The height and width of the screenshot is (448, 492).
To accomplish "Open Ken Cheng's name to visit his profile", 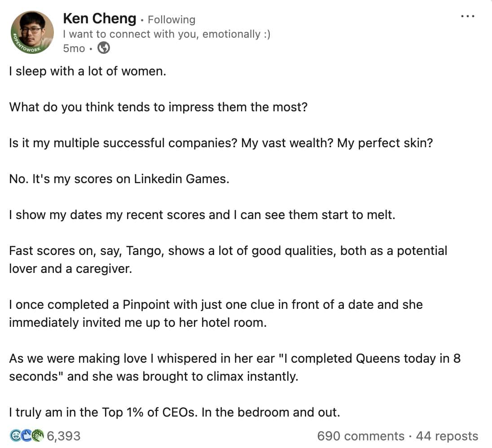I will click(x=100, y=19).
